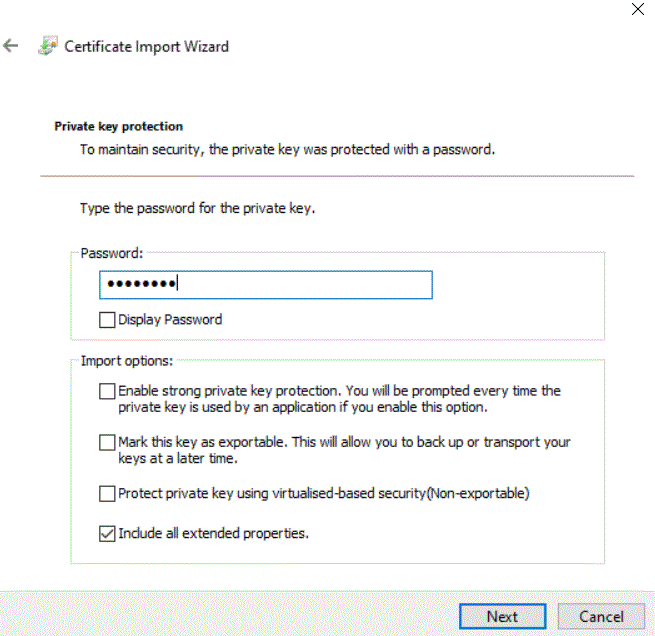Image resolution: width=655 pixels, height=636 pixels.
Task: Enable strong private key protection checkbox
Action: click(x=107, y=391)
